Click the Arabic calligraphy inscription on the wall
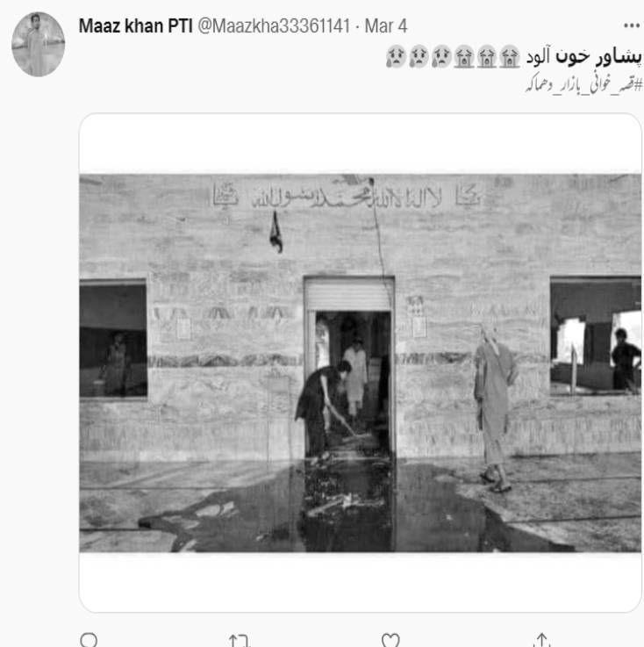The width and height of the screenshot is (644, 647). (x=347, y=195)
